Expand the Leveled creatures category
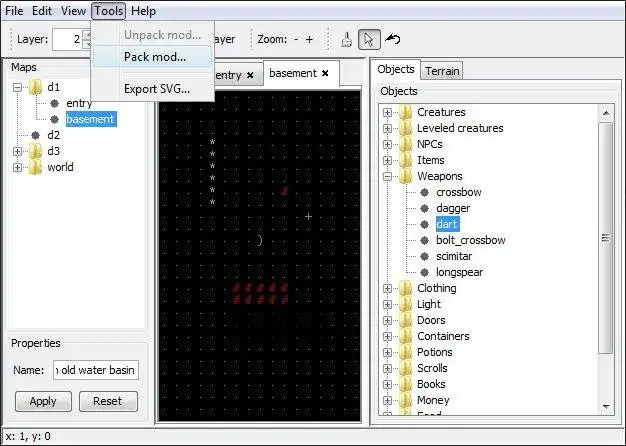Viewport: 626px width, 446px height. [x=387, y=128]
